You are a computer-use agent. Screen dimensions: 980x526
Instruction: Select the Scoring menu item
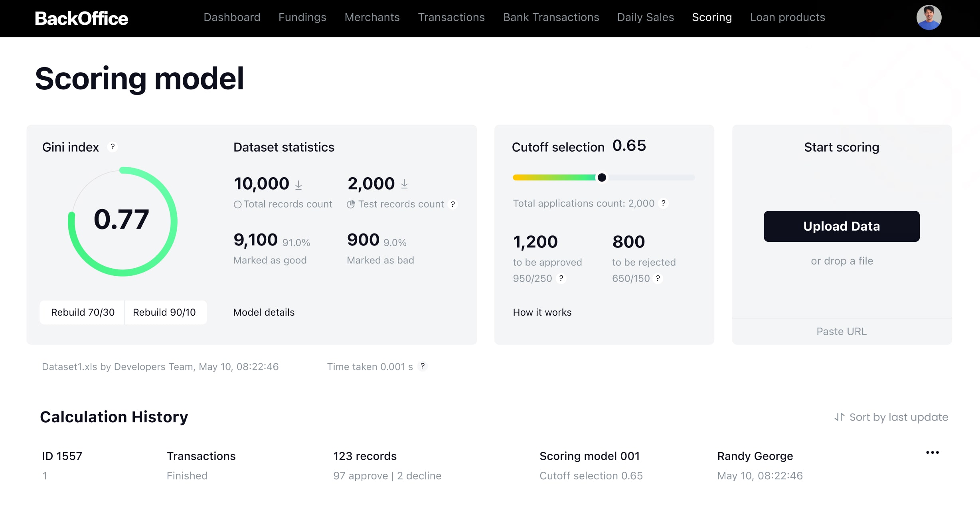pos(711,18)
